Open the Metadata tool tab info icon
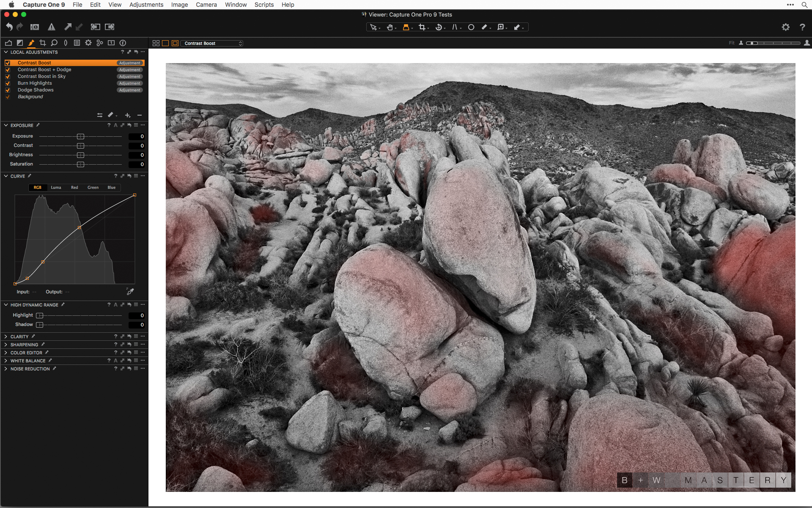This screenshot has height=508, width=812. pyautogui.click(x=123, y=43)
